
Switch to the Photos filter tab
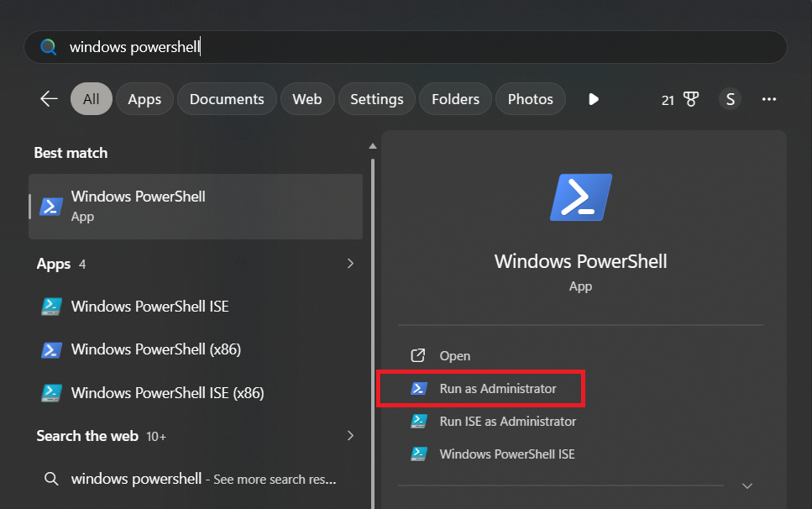coord(531,99)
